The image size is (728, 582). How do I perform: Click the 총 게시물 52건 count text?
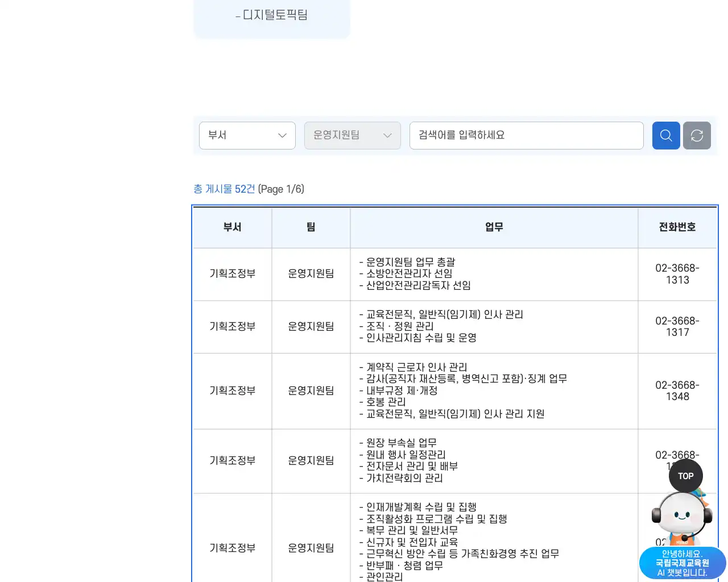(224, 189)
